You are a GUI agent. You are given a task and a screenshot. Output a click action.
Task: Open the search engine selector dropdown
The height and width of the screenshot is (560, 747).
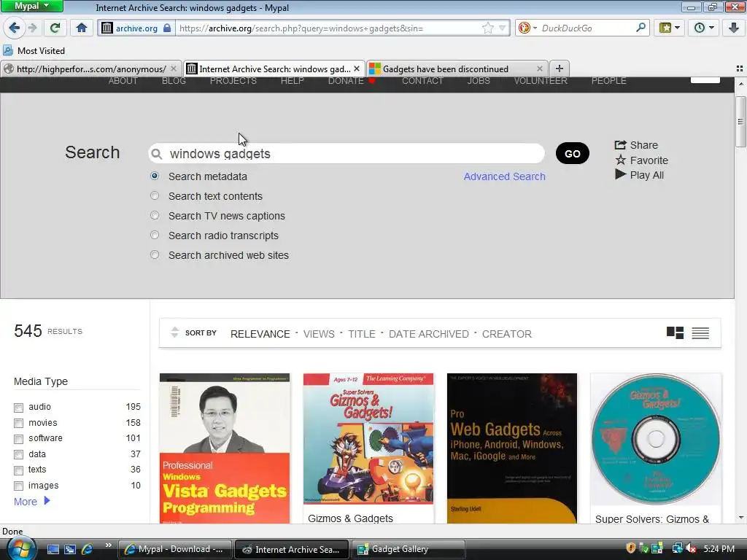(527, 28)
